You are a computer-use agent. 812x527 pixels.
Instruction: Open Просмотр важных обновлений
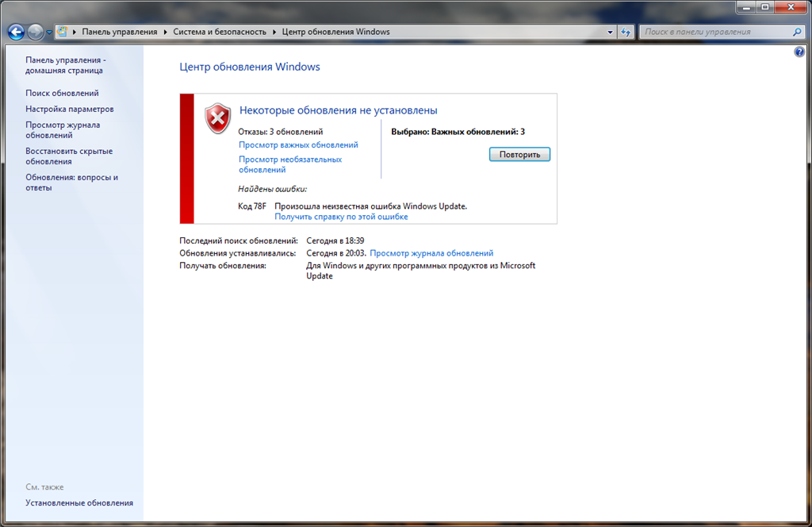(x=298, y=145)
